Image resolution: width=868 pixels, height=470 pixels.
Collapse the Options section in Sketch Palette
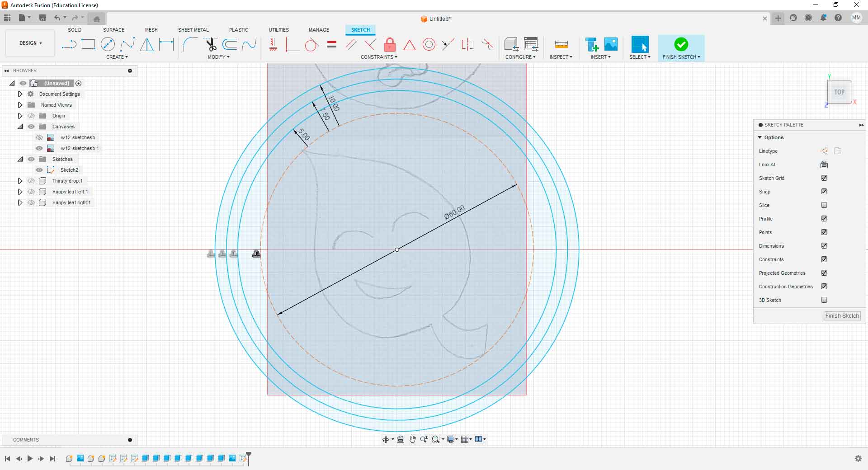click(760, 137)
